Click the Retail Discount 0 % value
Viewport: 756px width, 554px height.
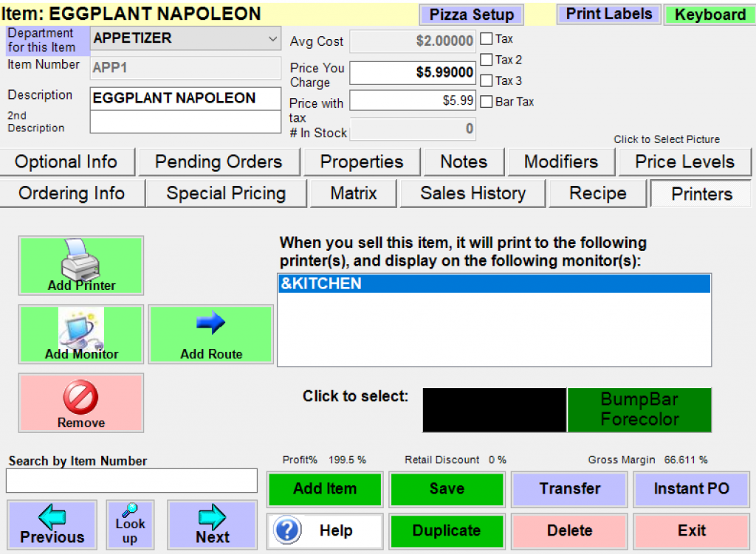click(x=497, y=460)
